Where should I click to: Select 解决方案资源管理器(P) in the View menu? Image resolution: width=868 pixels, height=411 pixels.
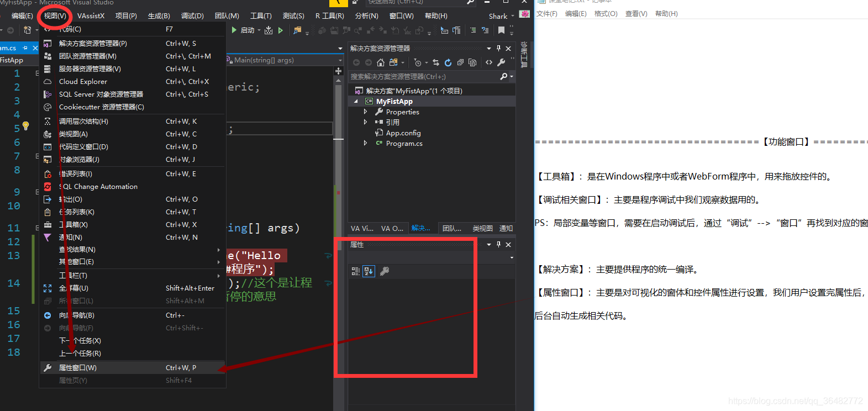(133, 44)
